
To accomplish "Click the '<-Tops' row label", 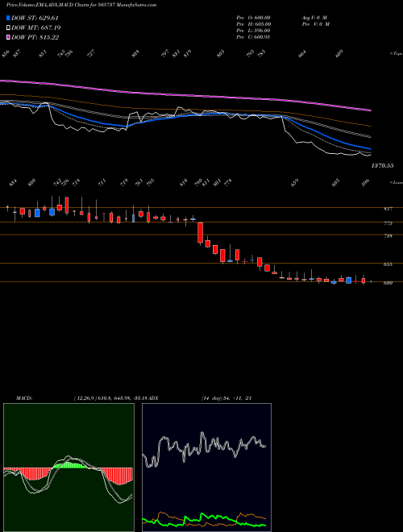I will 396,54.
